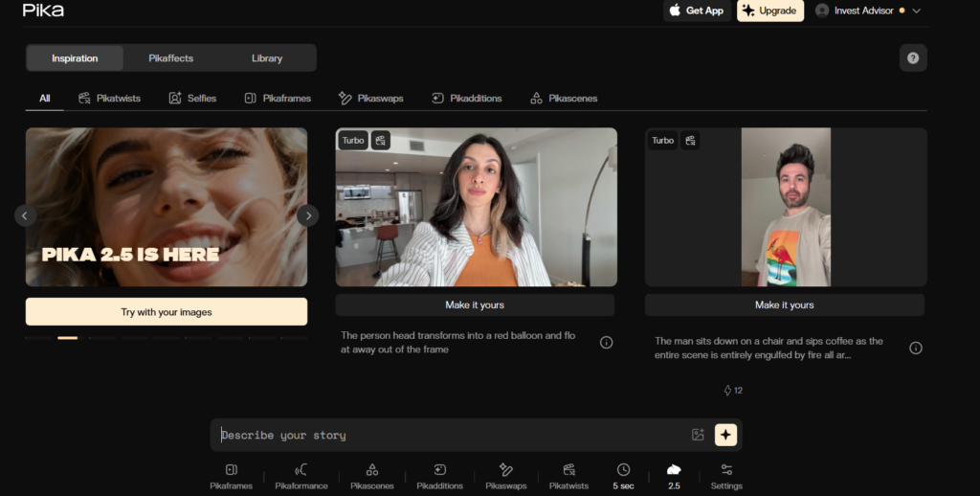Filter by Selfies category
This screenshot has height=496, width=980.
(192, 99)
